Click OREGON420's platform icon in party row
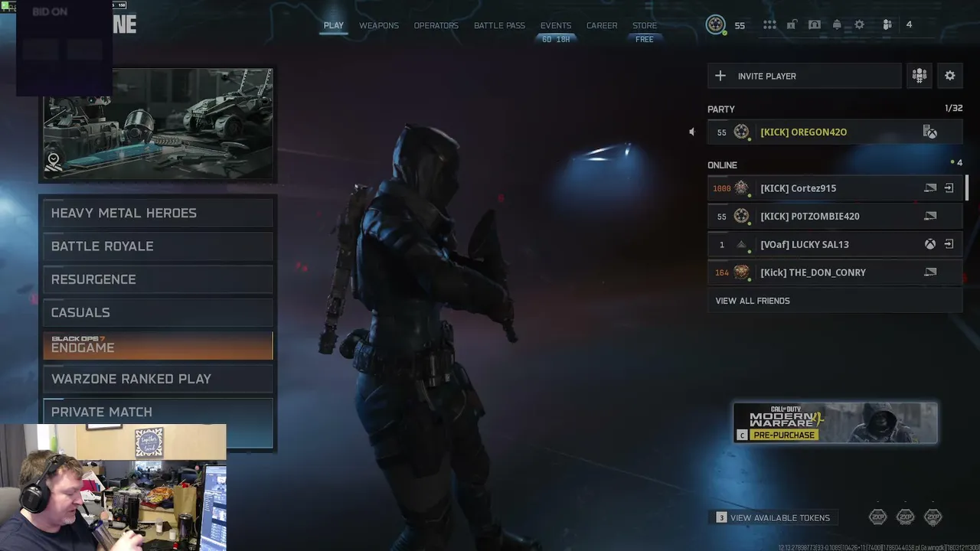Viewport: 980px width, 551px height. pyautogui.click(x=930, y=132)
